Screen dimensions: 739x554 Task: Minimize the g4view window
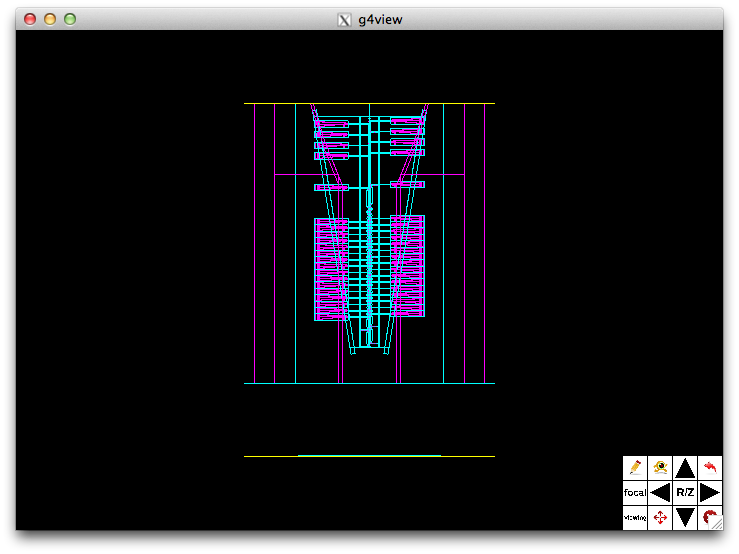(50, 19)
